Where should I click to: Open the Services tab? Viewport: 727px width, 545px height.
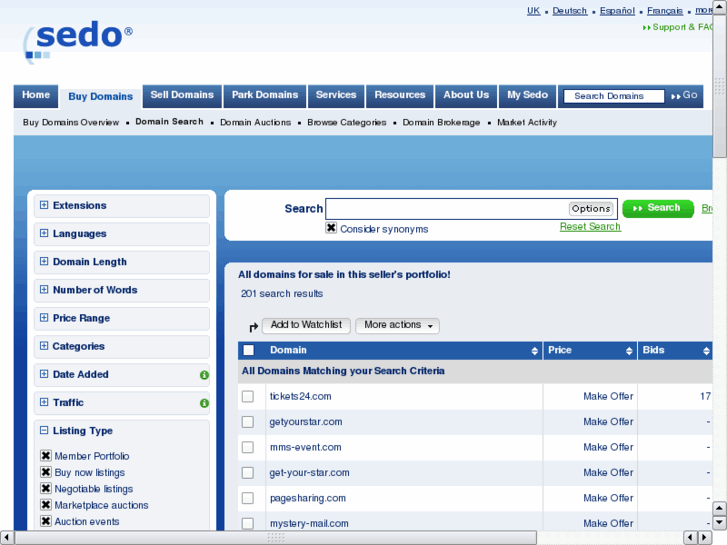click(336, 96)
